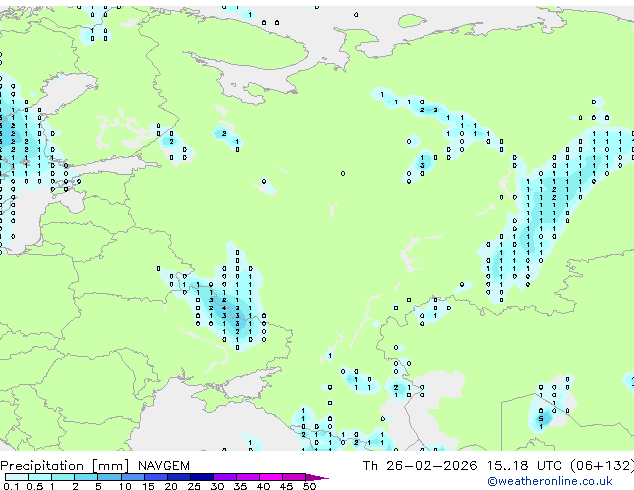Click the '25' legend scale label
The width and height of the screenshot is (634, 490).
194,486
